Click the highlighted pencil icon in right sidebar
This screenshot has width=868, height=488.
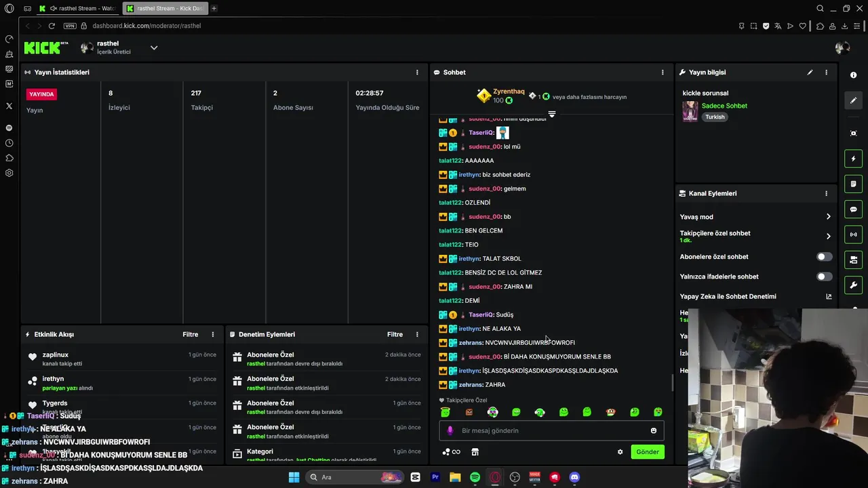pyautogui.click(x=853, y=100)
